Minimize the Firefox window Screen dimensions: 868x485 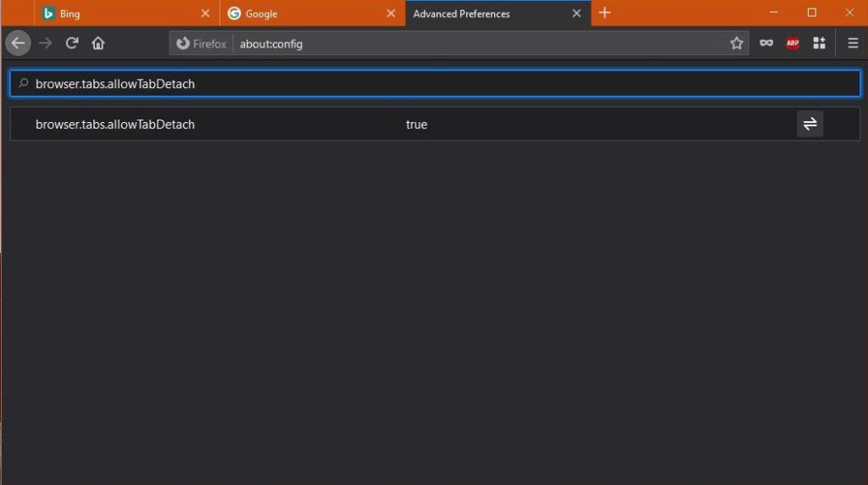pyautogui.click(x=774, y=12)
